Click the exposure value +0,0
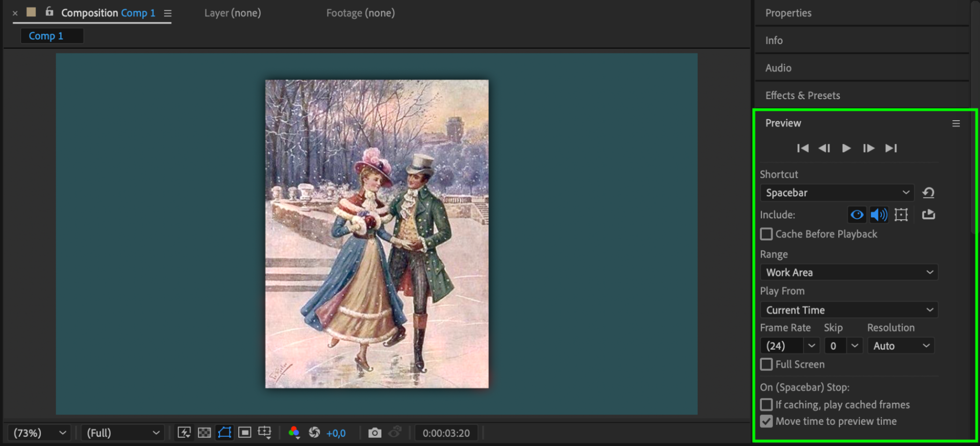The width and height of the screenshot is (980, 446). click(336, 433)
